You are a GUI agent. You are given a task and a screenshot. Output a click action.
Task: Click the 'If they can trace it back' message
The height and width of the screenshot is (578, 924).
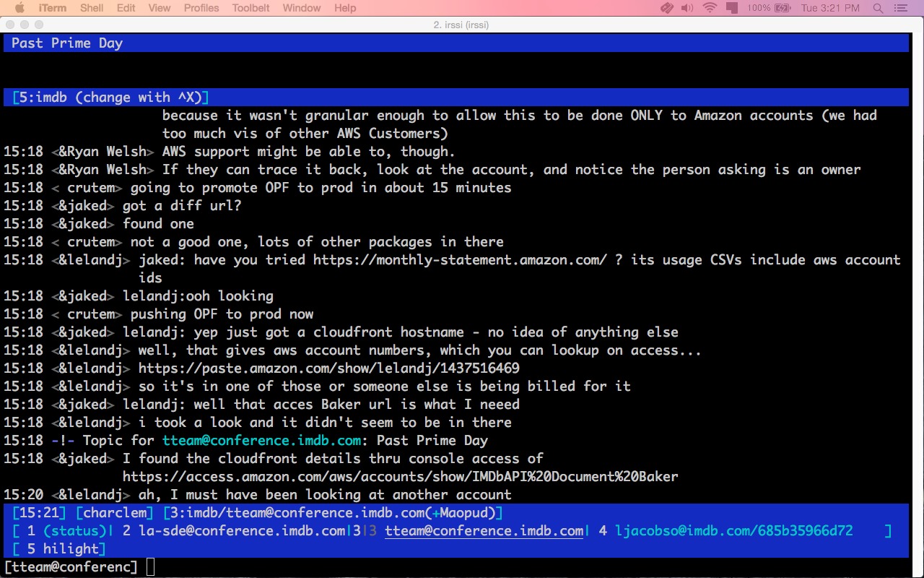click(511, 170)
